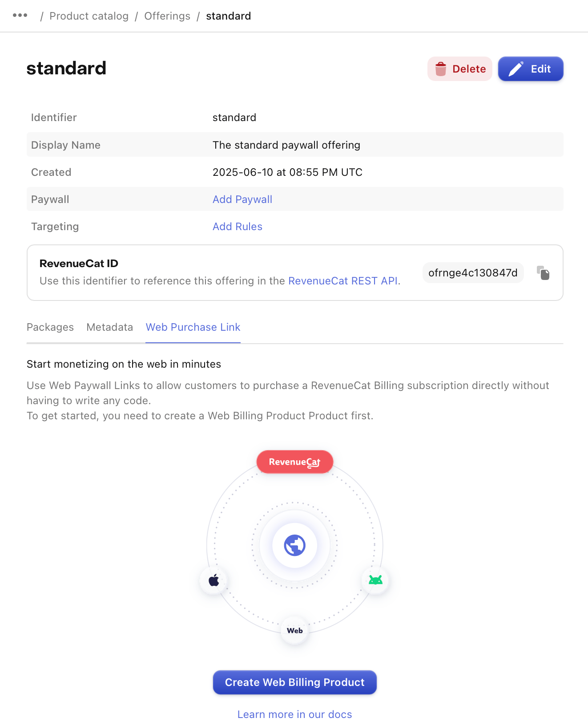Click the pencil icon on Edit
Image resolution: width=588 pixels, height=722 pixels.
(516, 69)
